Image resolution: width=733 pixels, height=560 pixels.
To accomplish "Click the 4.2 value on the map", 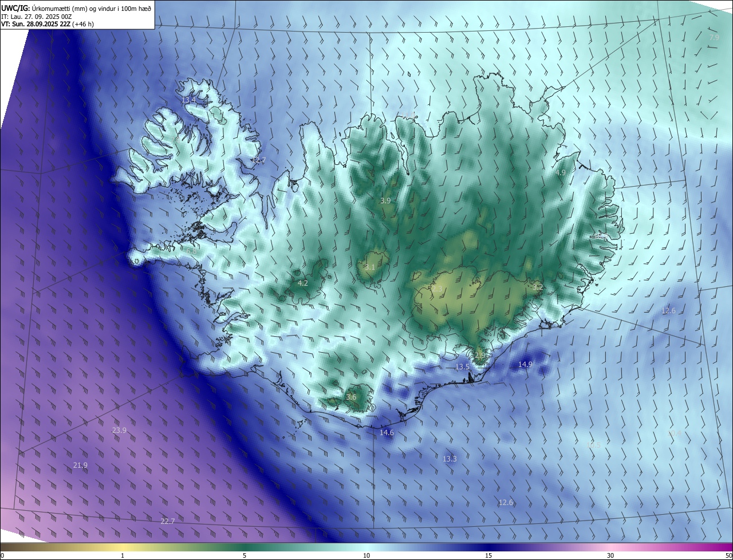I will click(303, 283).
